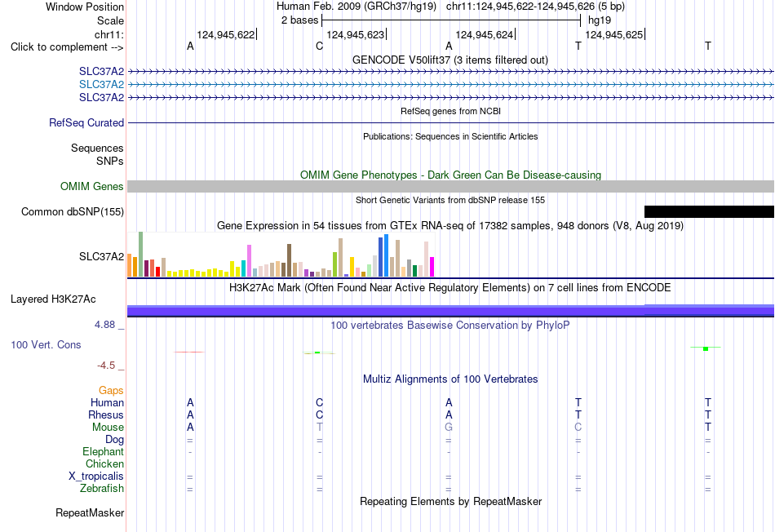Screen dimensions: 775x532
Task: Open 'Repeating Elements by RepeatMasker' title
Action: tap(450, 501)
